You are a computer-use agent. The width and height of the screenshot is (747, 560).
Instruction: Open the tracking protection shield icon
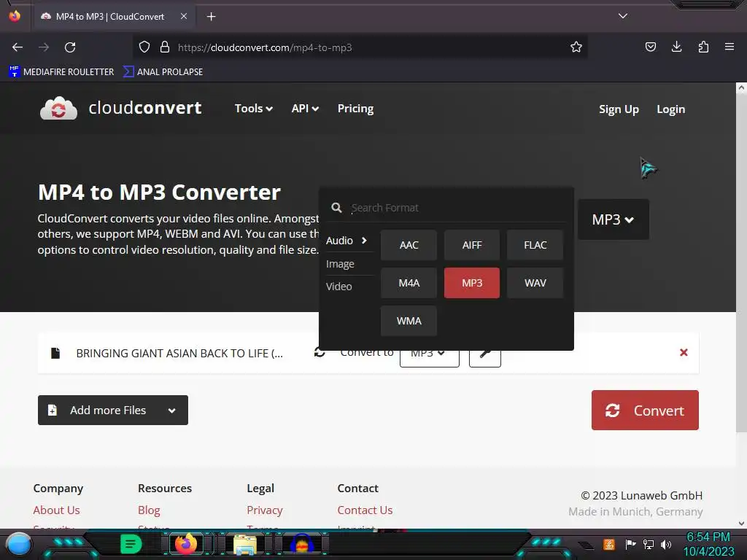[144, 47]
